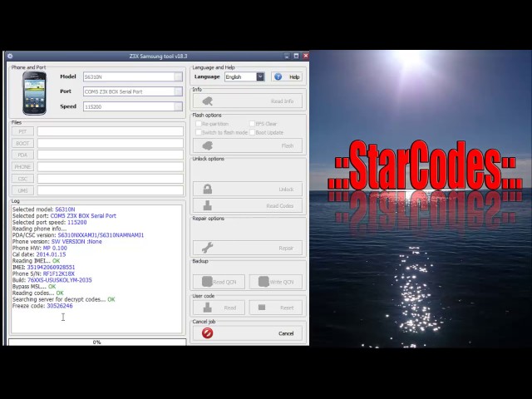This screenshot has width=532, height=399.
Task: Click the Selected port COM5 log line
Action: [64, 216]
